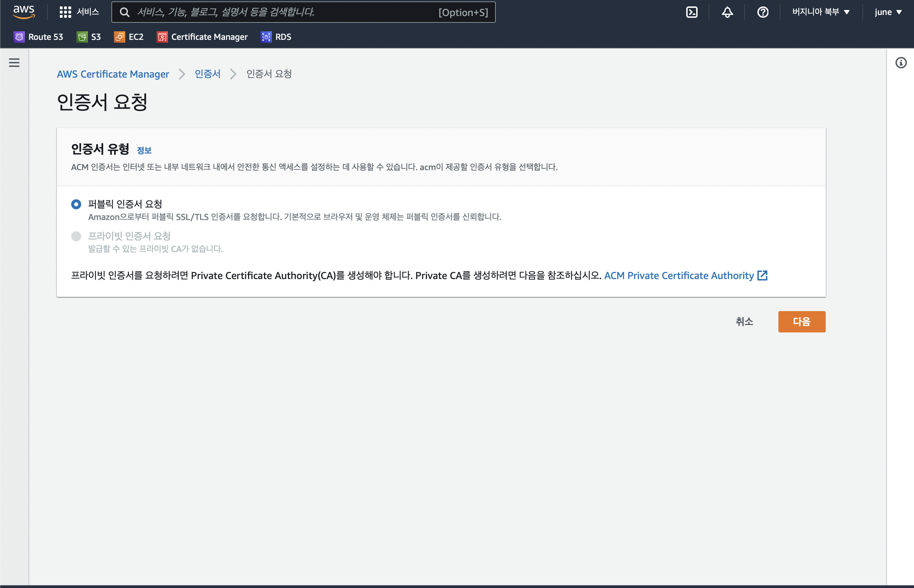Screen dimensions: 914x588
Task: Open the 버지니아 북부 region dropdown
Action: [821, 12]
